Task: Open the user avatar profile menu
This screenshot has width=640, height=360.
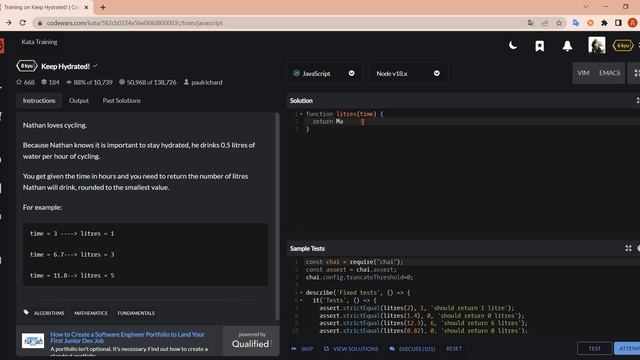Action: 596,45
